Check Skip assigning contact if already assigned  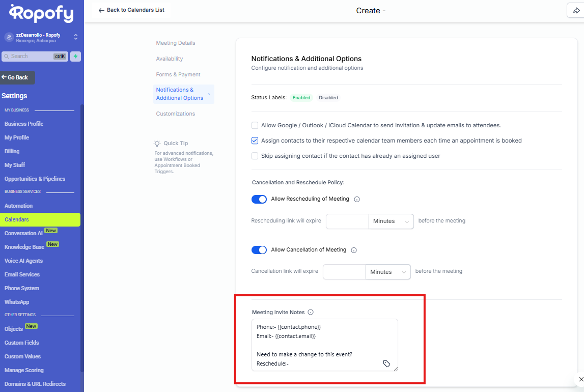click(255, 156)
